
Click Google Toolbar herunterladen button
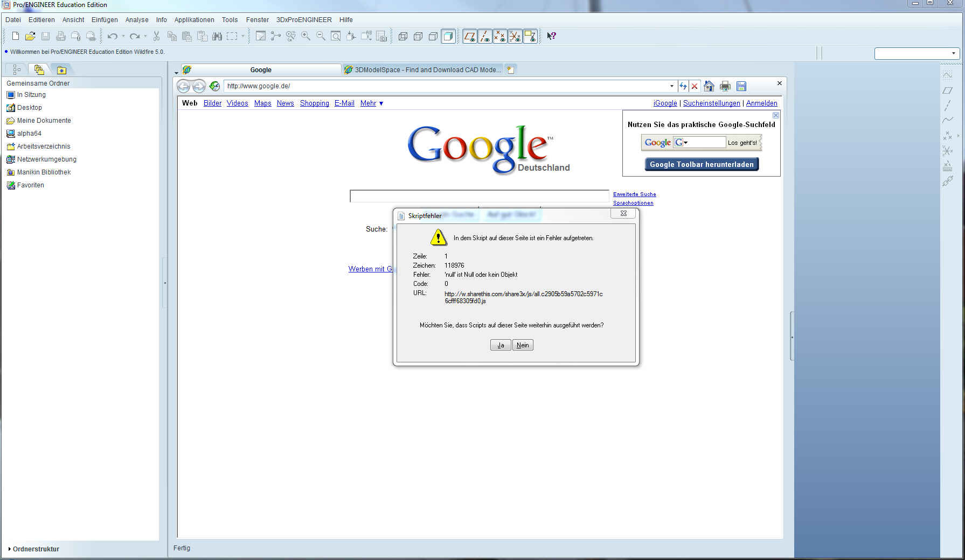pyautogui.click(x=702, y=164)
